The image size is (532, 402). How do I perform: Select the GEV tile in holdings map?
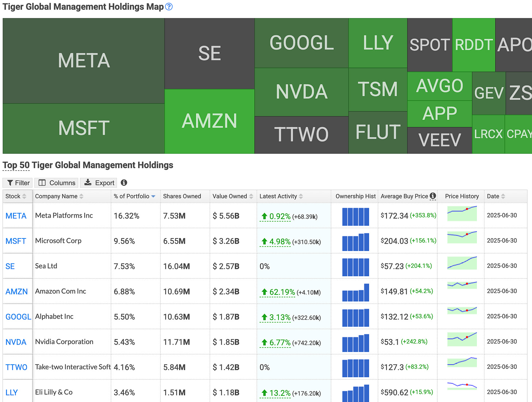point(489,93)
